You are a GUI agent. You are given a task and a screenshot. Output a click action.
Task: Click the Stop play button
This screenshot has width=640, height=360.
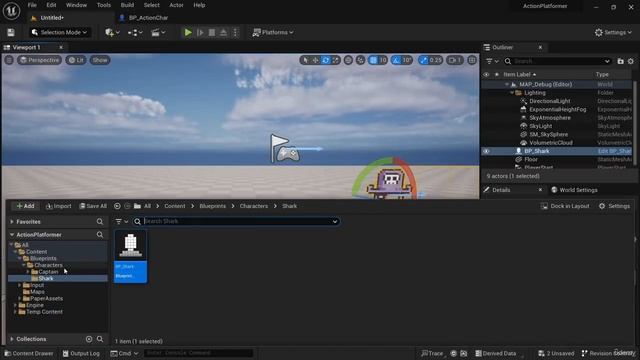212,32
